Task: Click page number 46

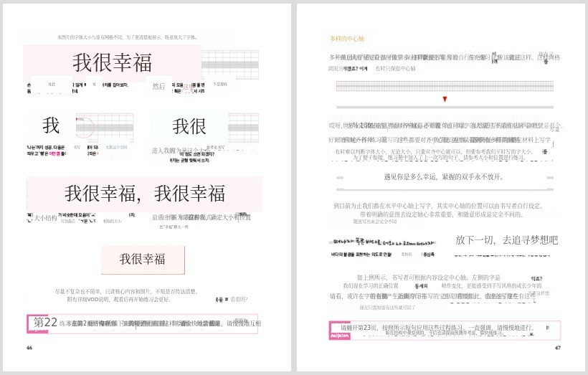Action: 29,348
